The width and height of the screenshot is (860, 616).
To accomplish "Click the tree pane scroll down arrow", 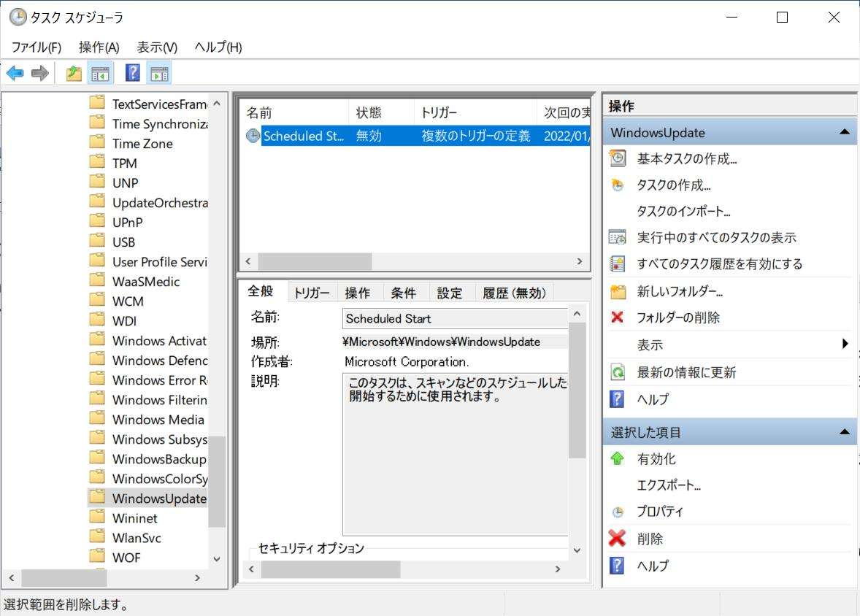I will [x=218, y=559].
